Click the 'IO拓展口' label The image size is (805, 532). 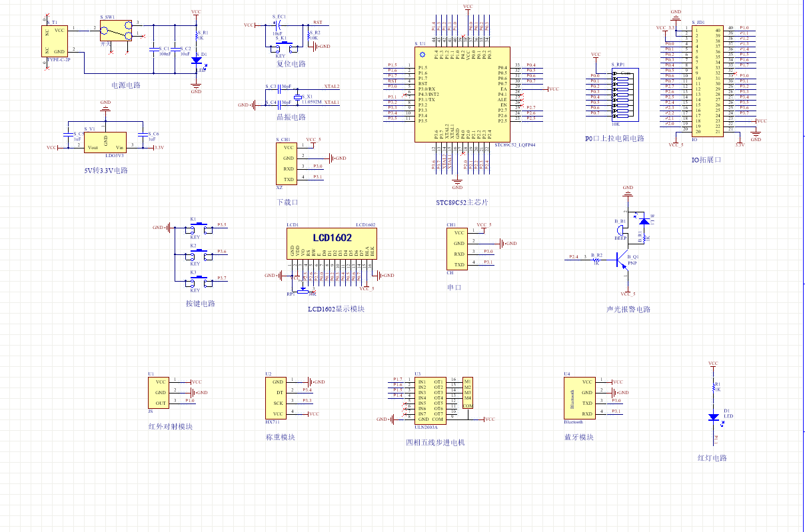[x=706, y=159]
